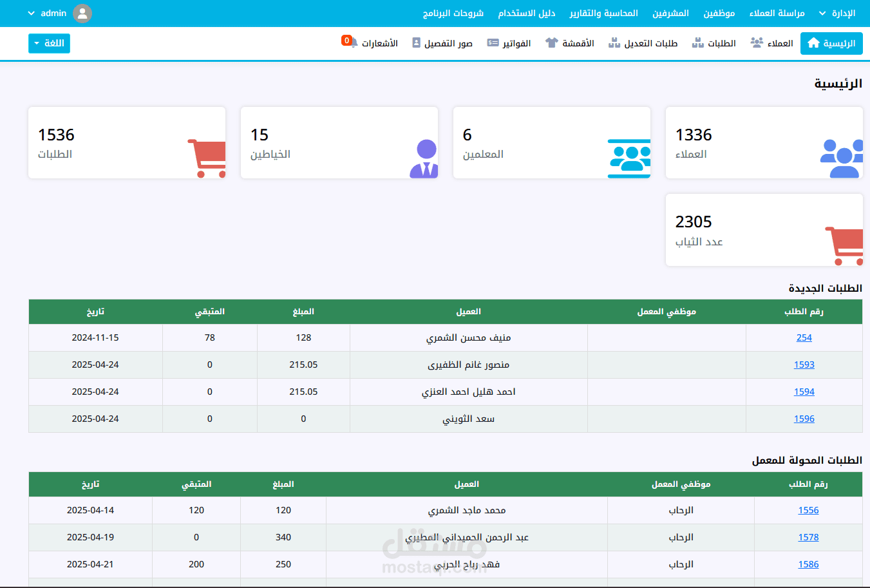Click the admin profile avatar icon
This screenshot has height=588, width=870.
[82, 13]
